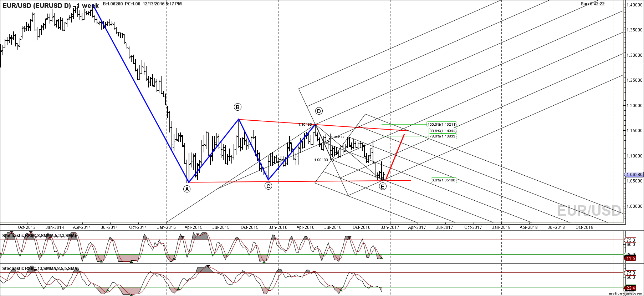The width and height of the screenshot is (644, 296).
Task: Click the Apr-2017 date axis label
Action: (417, 227)
